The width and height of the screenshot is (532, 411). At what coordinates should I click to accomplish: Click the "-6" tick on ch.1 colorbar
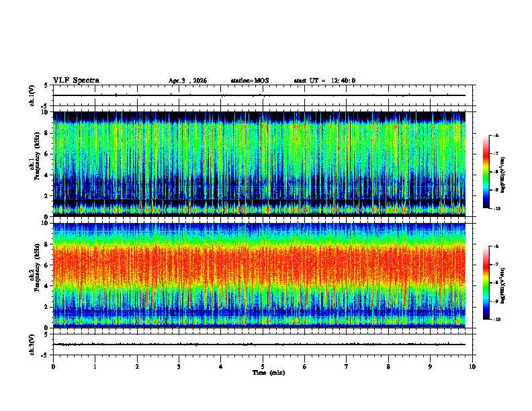click(x=496, y=136)
